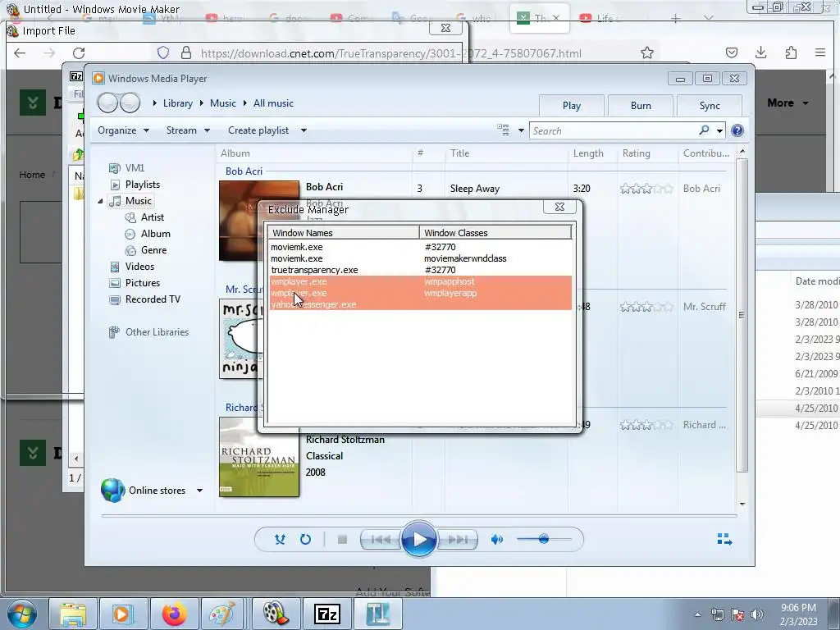This screenshot has height=630, width=840.
Task: Open Create playlist dropdown arrow
Action: (x=304, y=130)
